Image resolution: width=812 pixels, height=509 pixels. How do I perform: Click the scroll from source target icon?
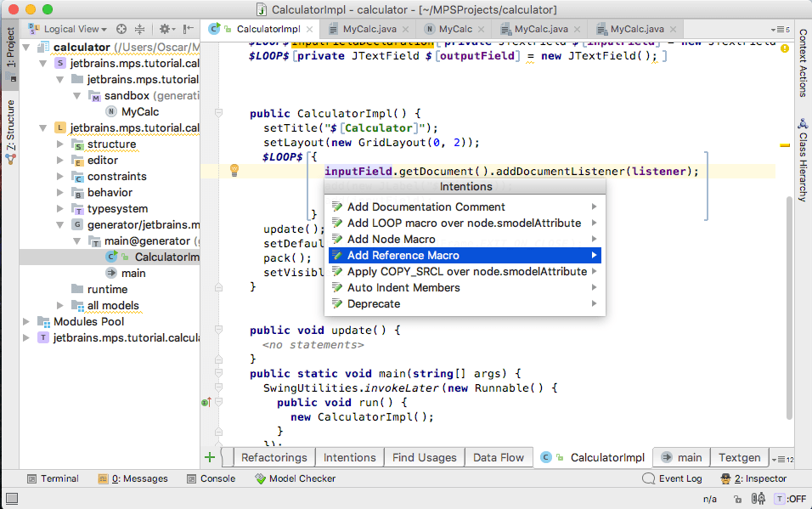tap(121, 29)
